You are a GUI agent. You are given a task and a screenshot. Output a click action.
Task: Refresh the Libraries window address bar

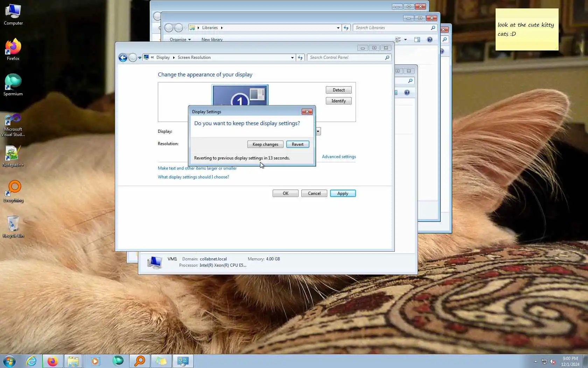click(346, 28)
